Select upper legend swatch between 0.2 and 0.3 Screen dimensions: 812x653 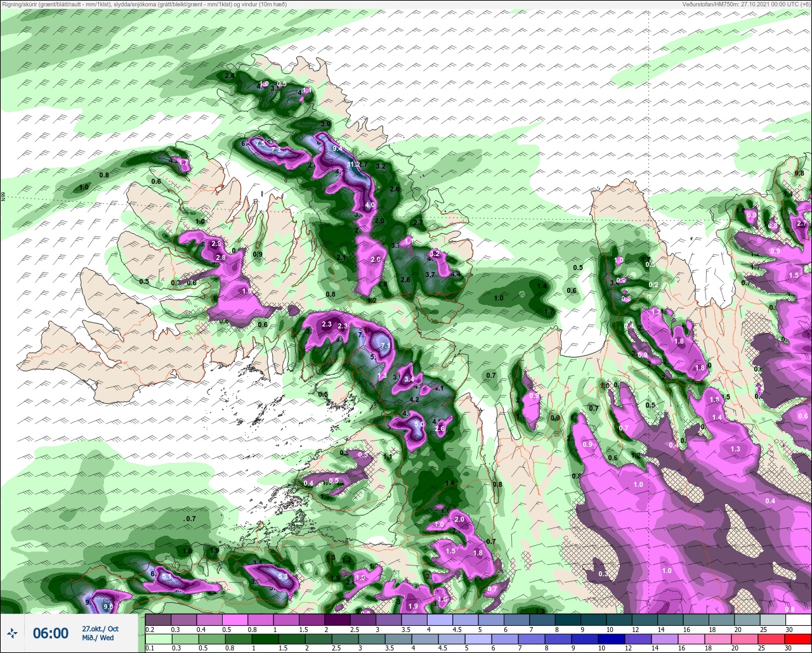tap(159, 619)
